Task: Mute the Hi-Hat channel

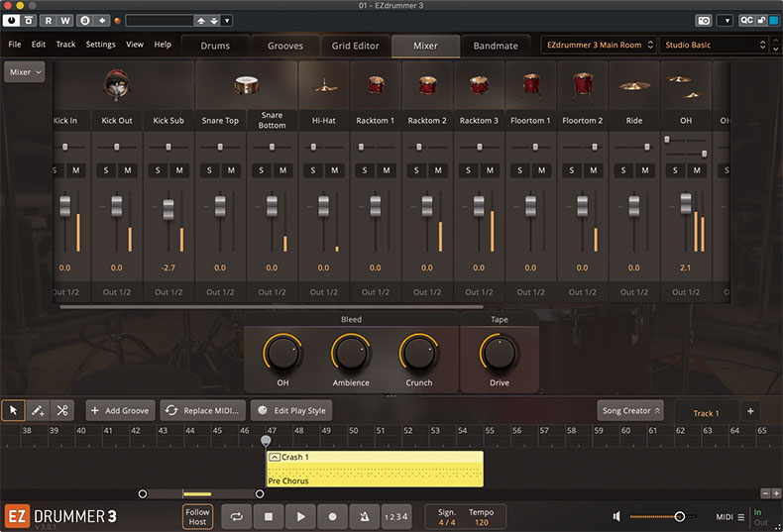Action: click(335, 170)
